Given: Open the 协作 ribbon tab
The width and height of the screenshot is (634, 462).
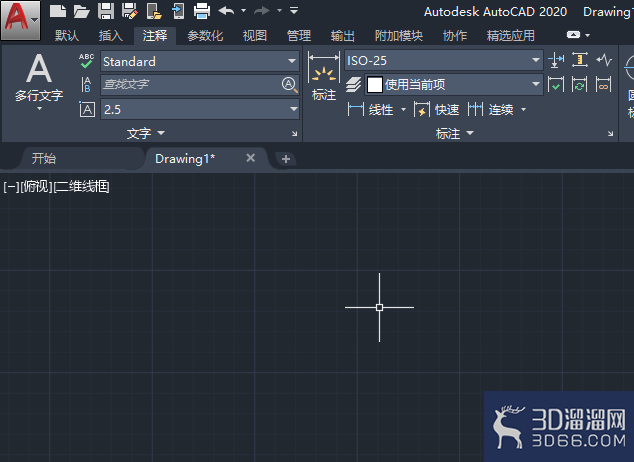Looking at the screenshot, I should tap(455, 36).
